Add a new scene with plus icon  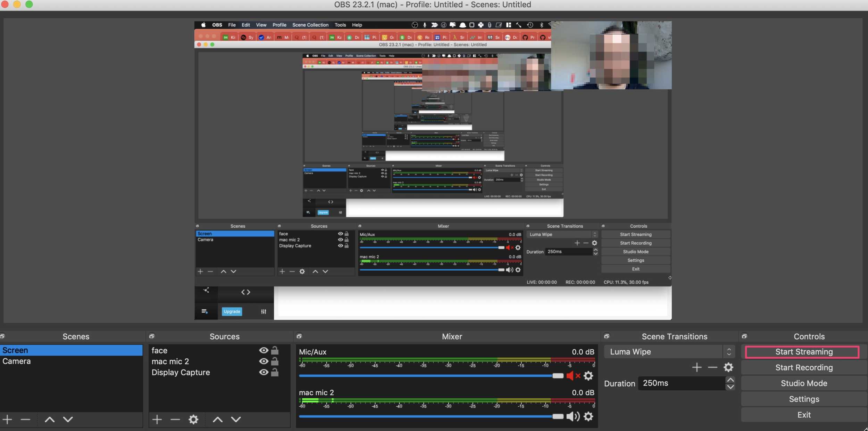coord(7,420)
